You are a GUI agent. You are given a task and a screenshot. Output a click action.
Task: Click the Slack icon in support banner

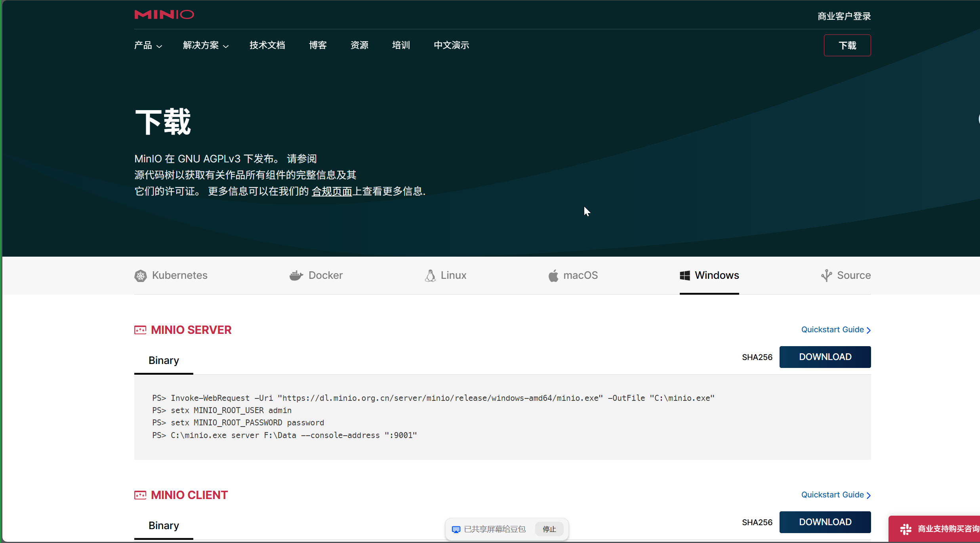pyautogui.click(x=906, y=529)
